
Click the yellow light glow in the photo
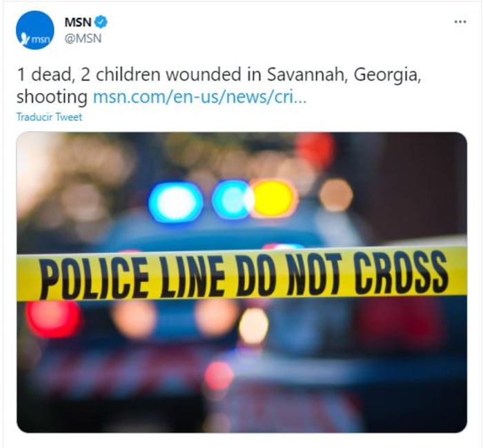click(x=274, y=198)
